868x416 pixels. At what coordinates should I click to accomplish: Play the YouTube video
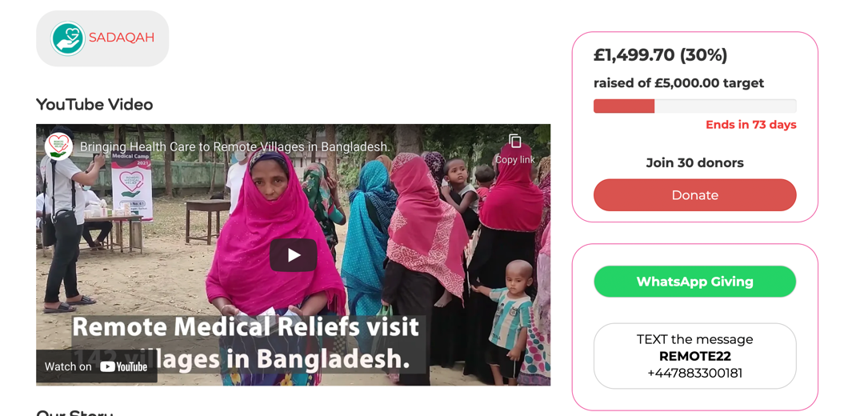coord(293,255)
